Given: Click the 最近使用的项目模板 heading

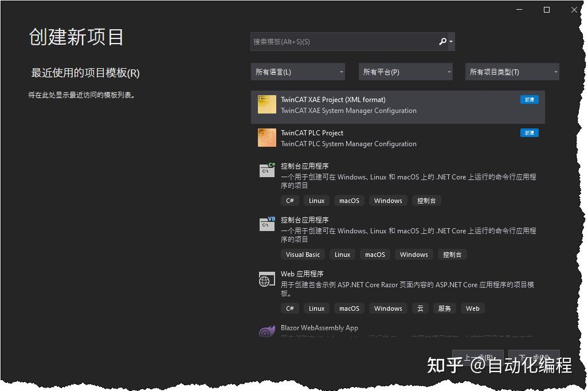Looking at the screenshot, I should point(85,73).
